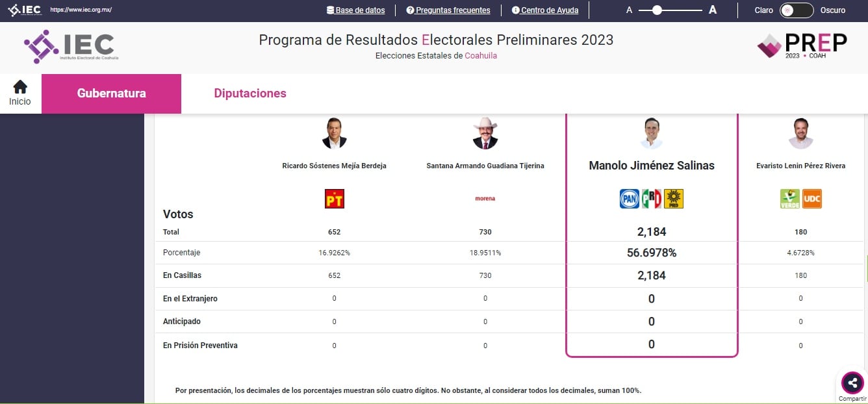Click the Compartir share icon
Viewport: 868px width, 404px height.
(852, 383)
